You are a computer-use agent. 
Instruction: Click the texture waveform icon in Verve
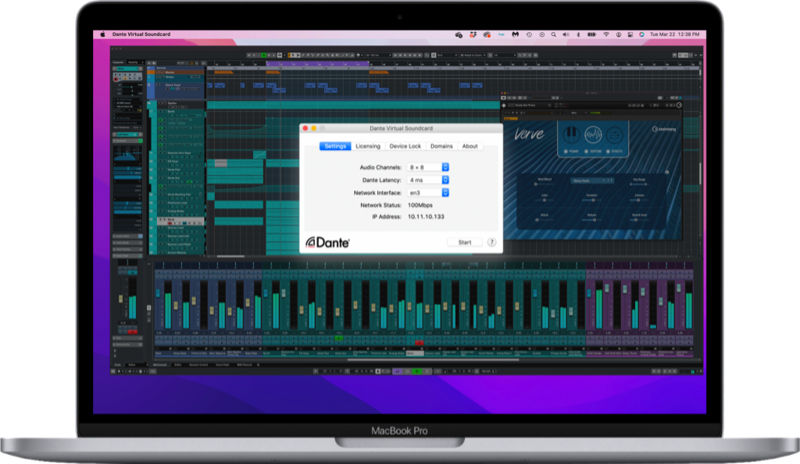pyautogui.click(x=593, y=135)
